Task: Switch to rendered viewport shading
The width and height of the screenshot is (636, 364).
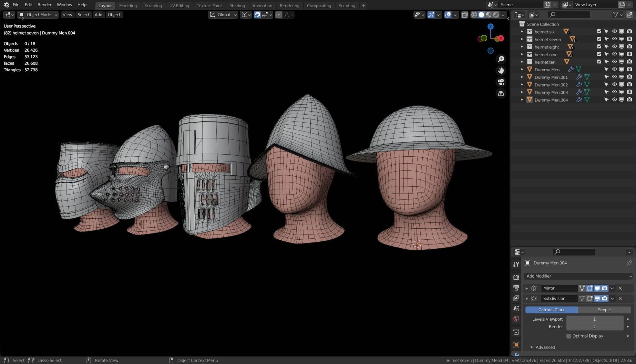Action: click(x=496, y=15)
